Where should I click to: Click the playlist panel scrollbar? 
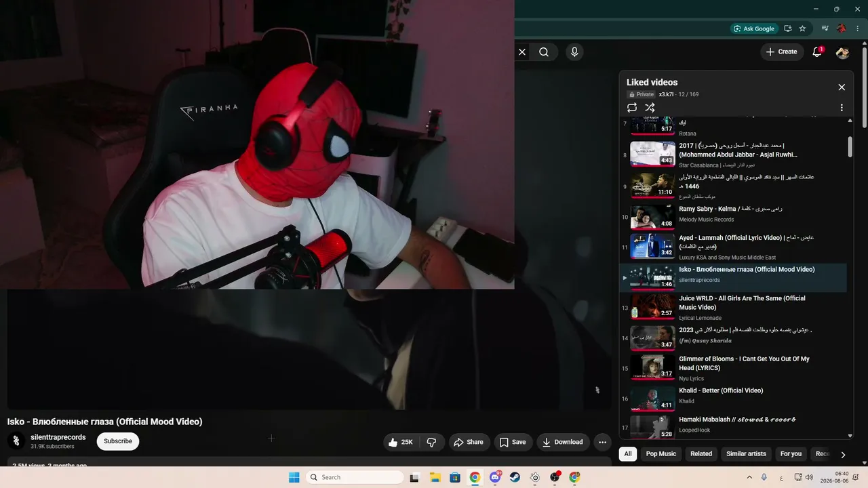[x=850, y=147]
